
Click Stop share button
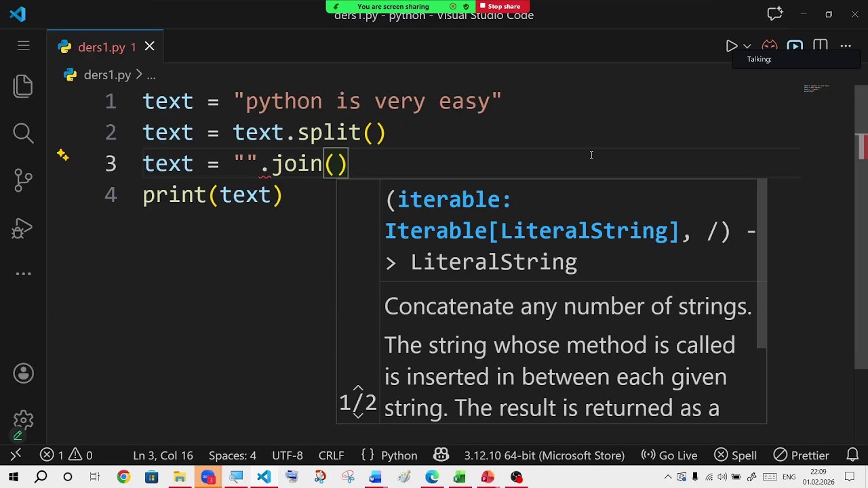tap(500, 6)
